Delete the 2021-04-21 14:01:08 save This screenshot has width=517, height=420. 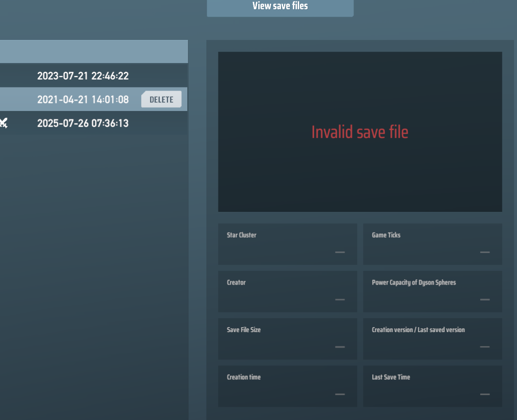pyautogui.click(x=161, y=99)
